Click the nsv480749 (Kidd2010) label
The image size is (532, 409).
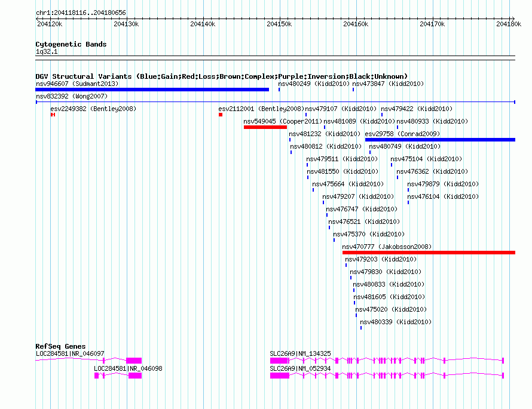pos(405,146)
